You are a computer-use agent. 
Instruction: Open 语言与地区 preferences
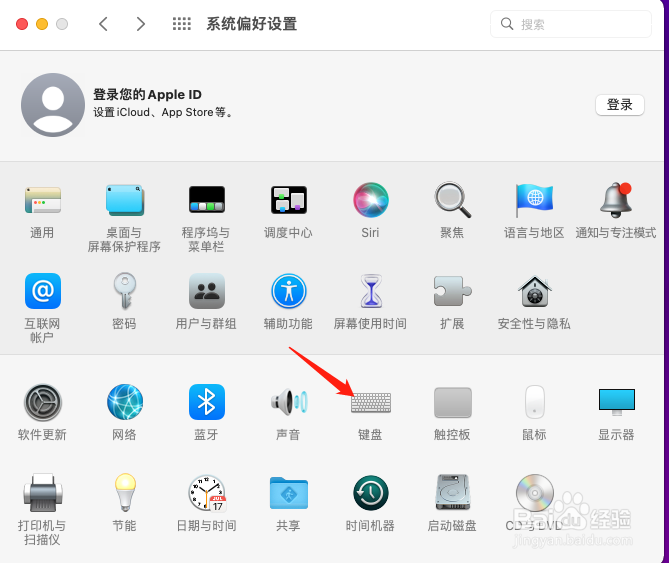[534, 200]
